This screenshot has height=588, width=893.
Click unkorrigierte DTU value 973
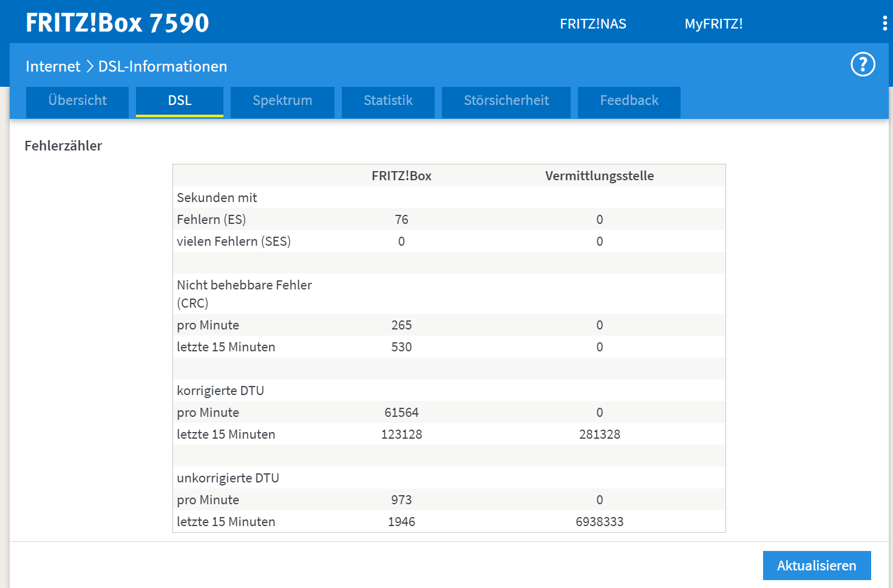401,500
